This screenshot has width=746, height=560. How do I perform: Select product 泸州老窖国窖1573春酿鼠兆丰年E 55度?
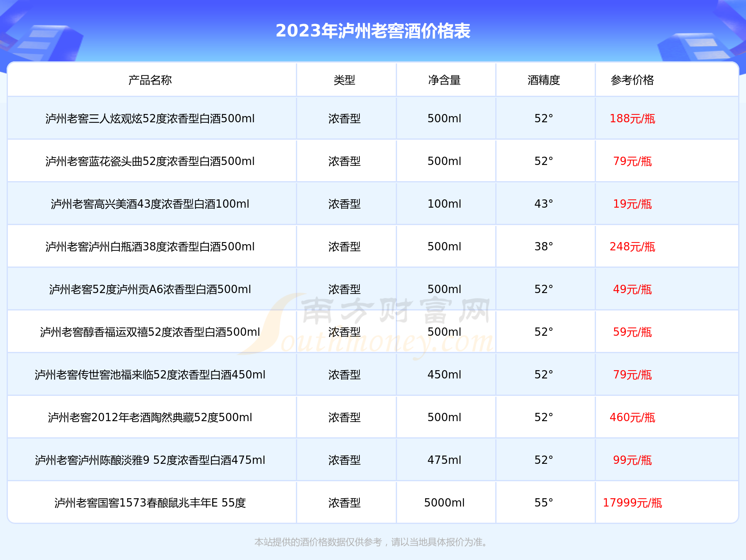(x=150, y=503)
